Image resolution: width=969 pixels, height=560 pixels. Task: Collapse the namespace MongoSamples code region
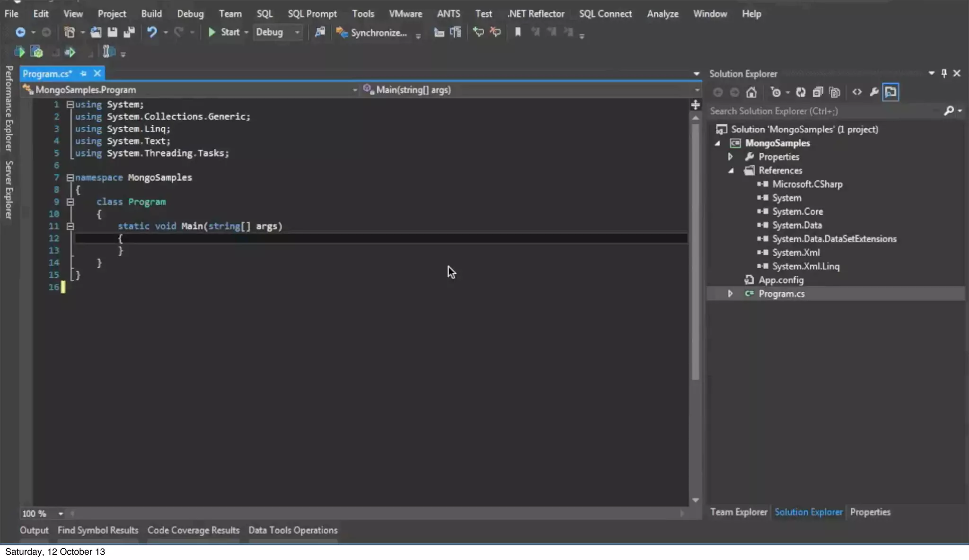click(x=70, y=178)
